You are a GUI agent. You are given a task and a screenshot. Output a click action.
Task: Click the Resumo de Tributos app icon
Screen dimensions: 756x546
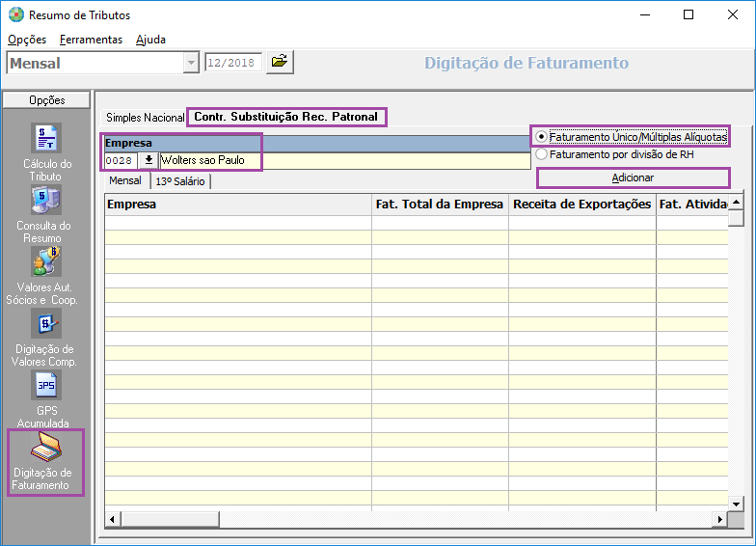point(15,15)
